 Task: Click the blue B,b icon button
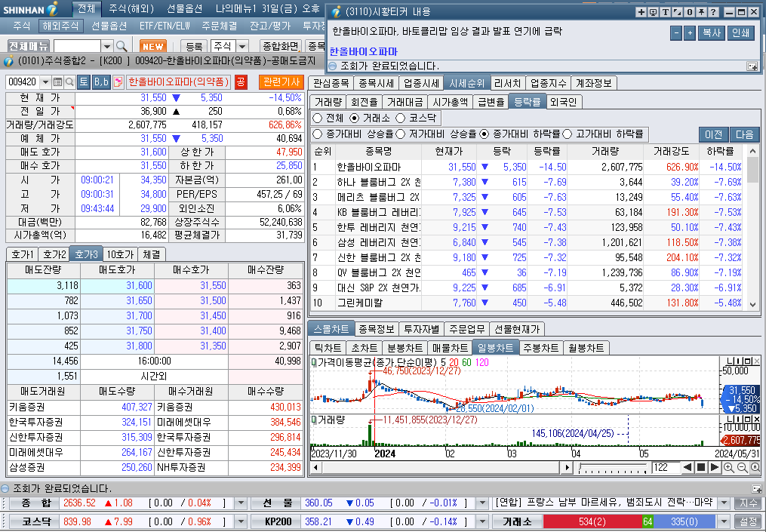[x=101, y=82]
